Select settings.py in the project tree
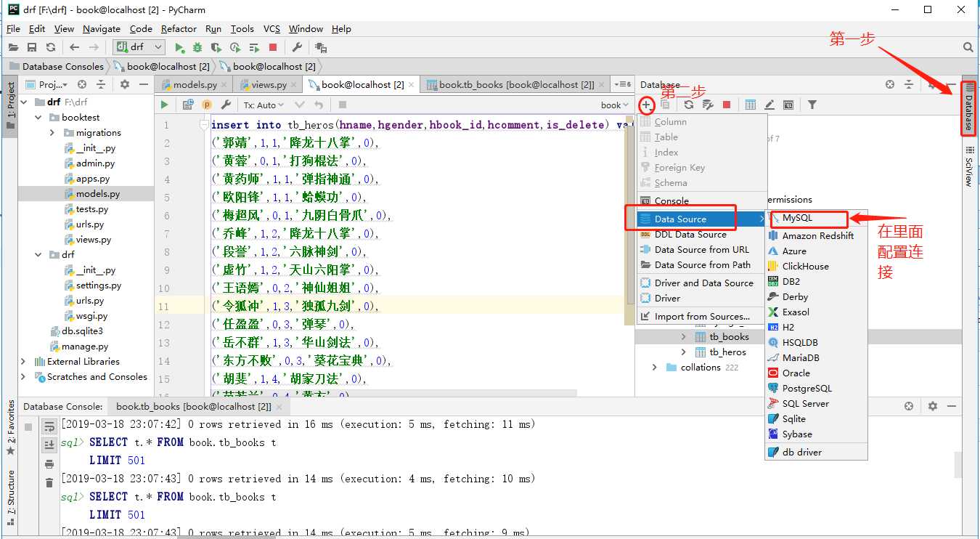The image size is (980, 539). [98, 285]
